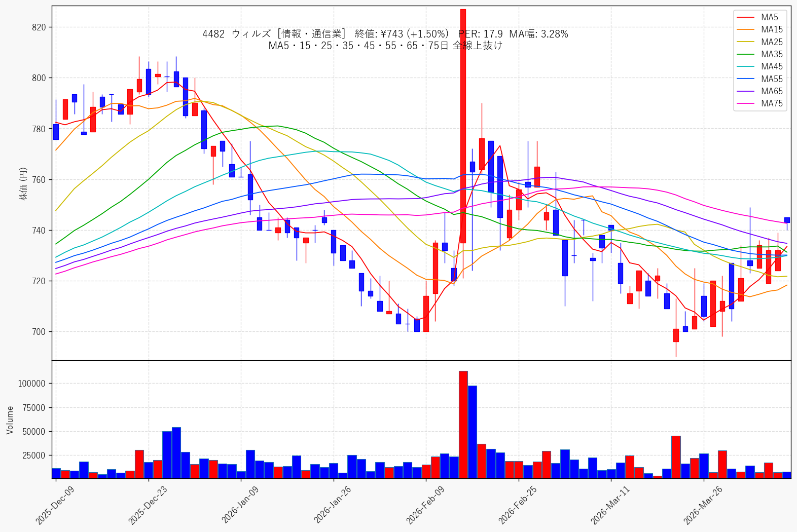Click the MA65 legend label
797x532 pixels.
pyautogui.click(x=772, y=91)
